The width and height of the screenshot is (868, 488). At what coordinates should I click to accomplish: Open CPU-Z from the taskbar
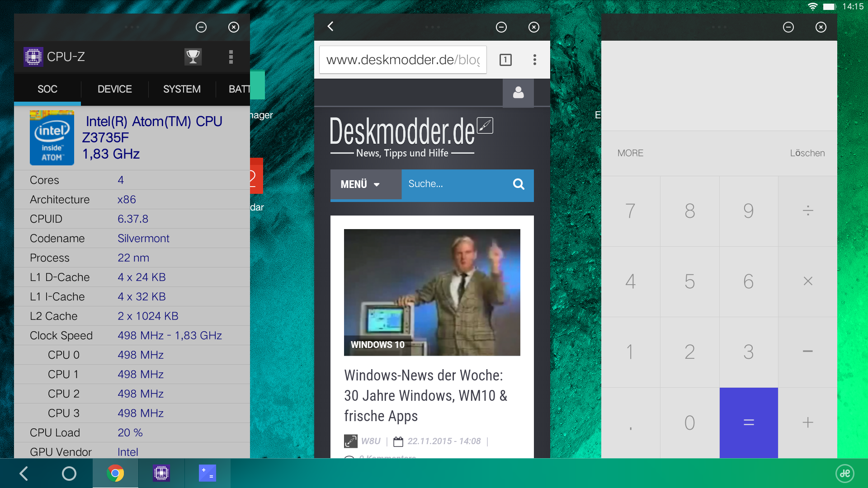pyautogui.click(x=161, y=474)
